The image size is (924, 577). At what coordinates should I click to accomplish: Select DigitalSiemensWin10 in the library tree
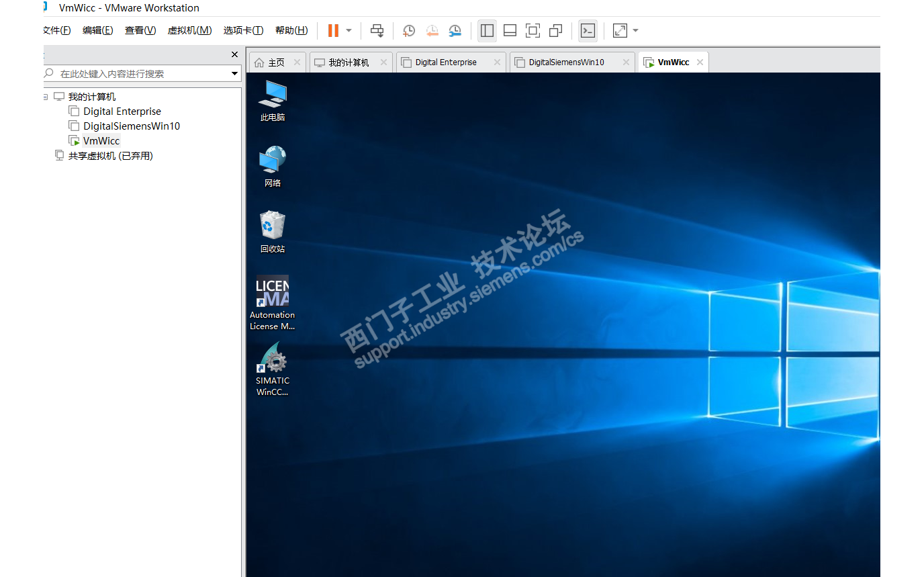tap(132, 126)
